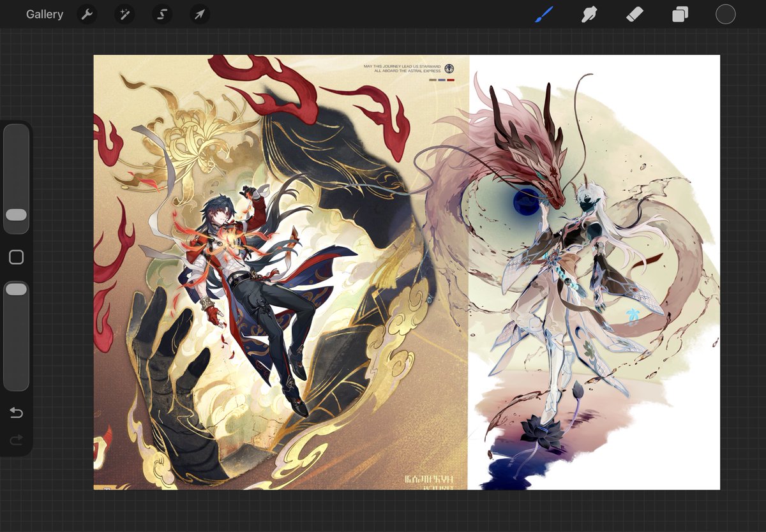Click the brush opacity slider handle
Viewport: 766px width, 532px height.
coord(17,290)
